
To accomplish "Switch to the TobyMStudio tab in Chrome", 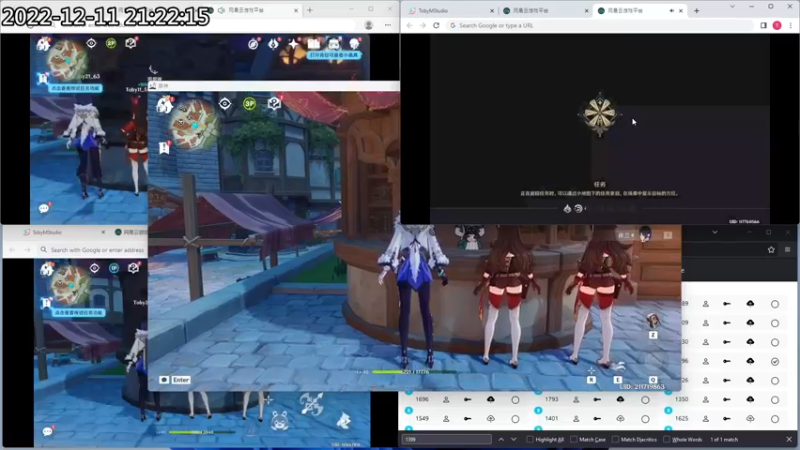I will (451, 10).
